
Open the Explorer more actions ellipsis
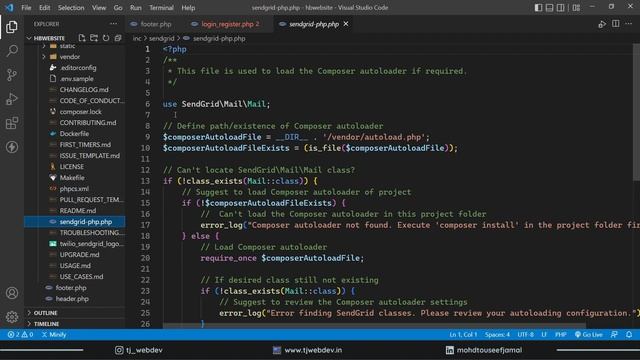113,24
